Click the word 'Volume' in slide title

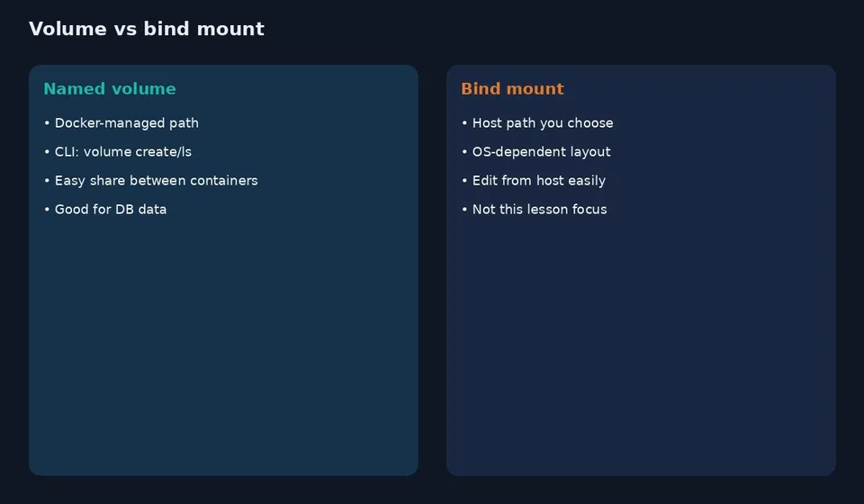pyautogui.click(x=67, y=29)
